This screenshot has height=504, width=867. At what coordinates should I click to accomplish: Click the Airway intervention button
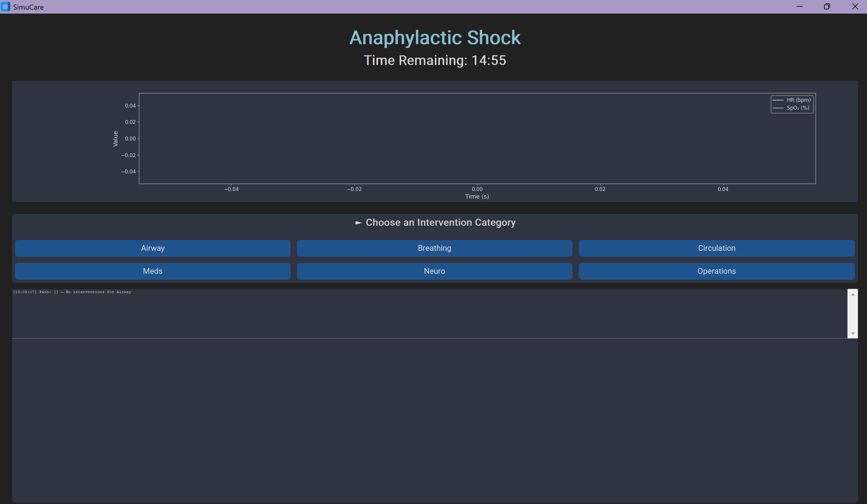pyautogui.click(x=153, y=248)
